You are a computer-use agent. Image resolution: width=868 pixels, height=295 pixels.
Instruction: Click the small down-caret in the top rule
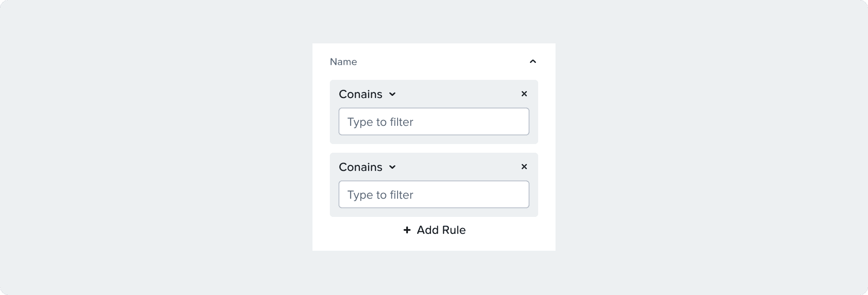[x=392, y=94]
